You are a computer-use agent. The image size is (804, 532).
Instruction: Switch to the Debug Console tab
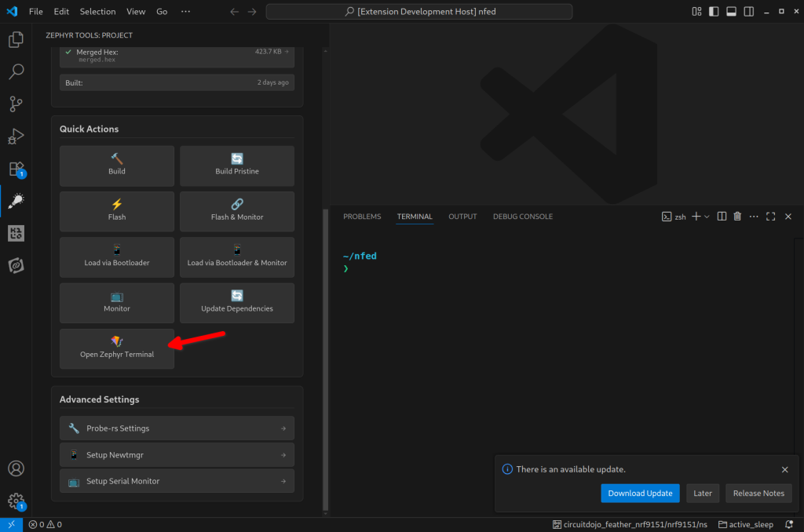(x=522, y=217)
